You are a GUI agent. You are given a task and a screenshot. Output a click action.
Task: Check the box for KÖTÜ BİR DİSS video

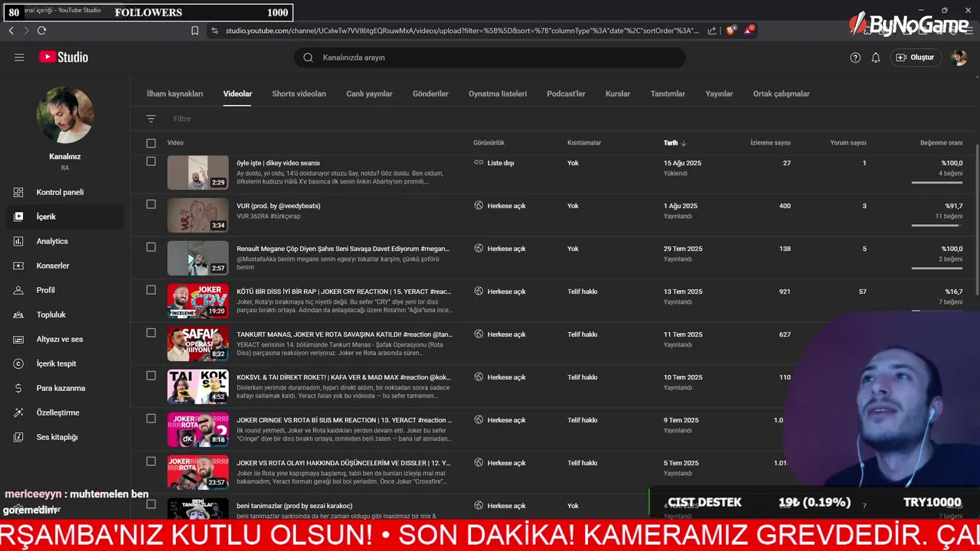151,290
